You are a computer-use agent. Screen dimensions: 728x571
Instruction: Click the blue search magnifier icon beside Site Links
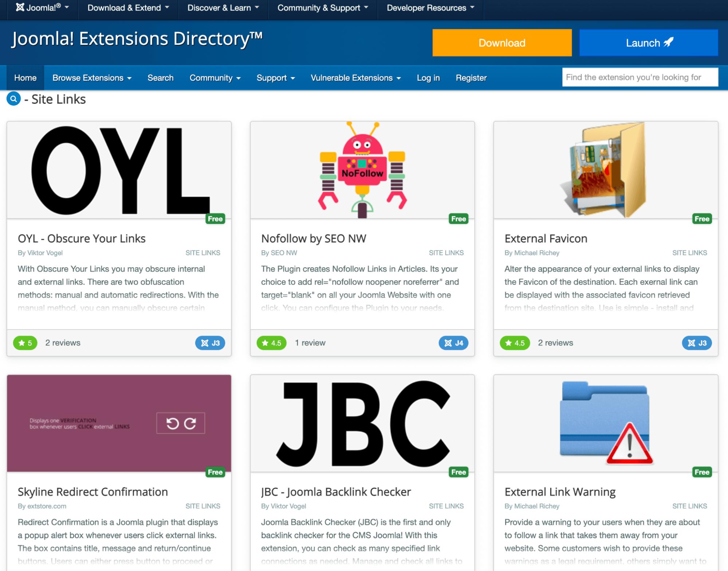click(14, 99)
